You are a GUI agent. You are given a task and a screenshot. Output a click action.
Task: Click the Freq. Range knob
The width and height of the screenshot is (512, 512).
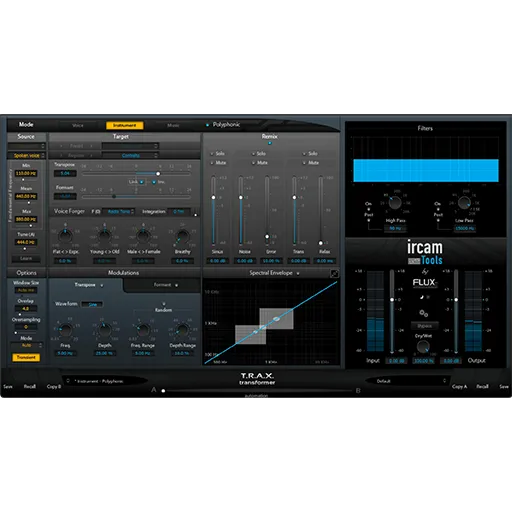(143, 330)
